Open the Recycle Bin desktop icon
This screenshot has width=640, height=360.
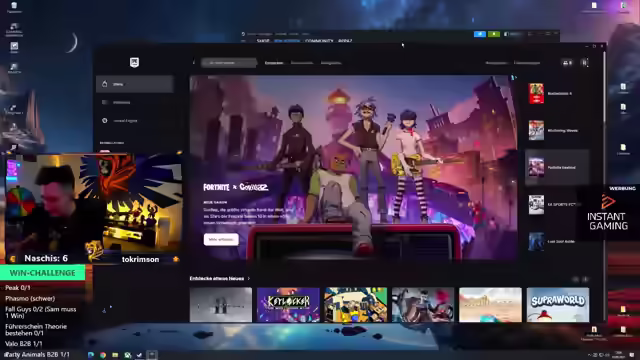pyautogui.click(x=14, y=7)
